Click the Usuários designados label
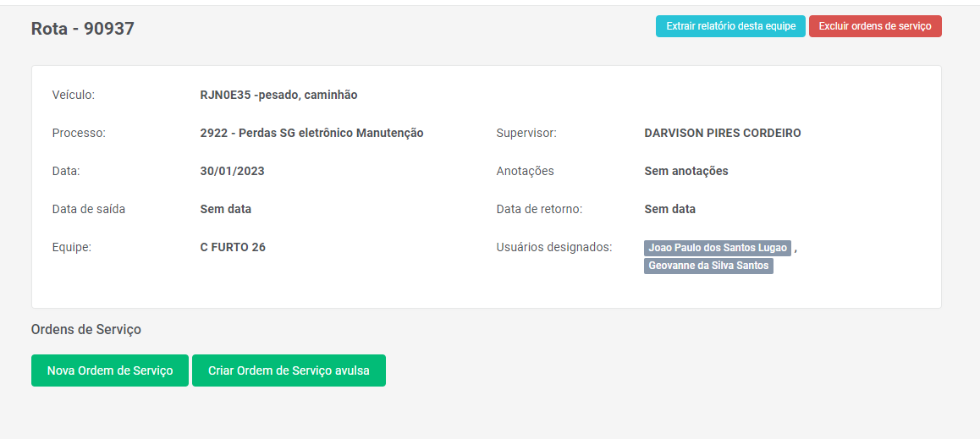Image resolution: width=980 pixels, height=439 pixels. (553, 247)
